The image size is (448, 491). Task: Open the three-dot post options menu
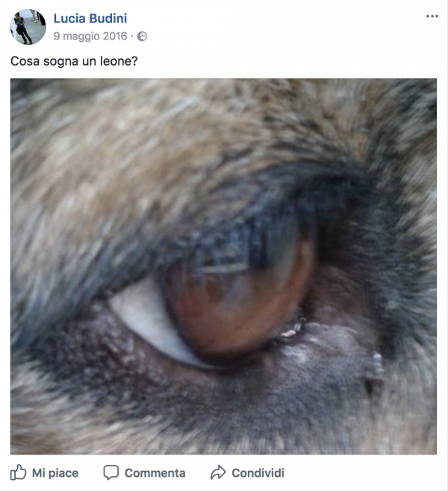(432, 16)
